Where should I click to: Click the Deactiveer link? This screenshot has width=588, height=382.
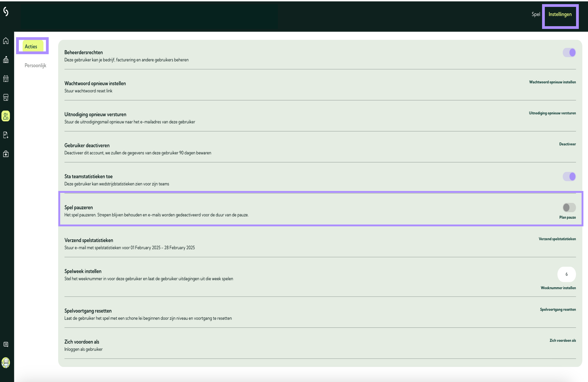(x=567, y=144)
